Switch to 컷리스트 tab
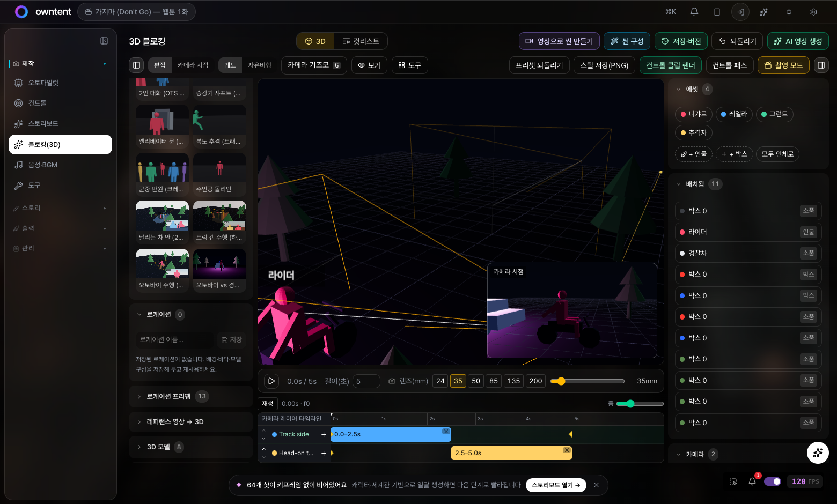837x504 pixels. 361,41
